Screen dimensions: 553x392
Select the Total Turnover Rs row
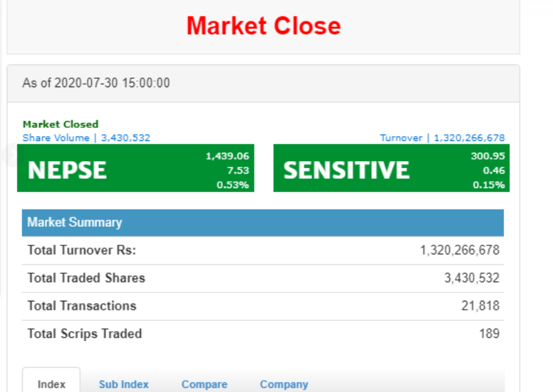click(x=263, y=250)
